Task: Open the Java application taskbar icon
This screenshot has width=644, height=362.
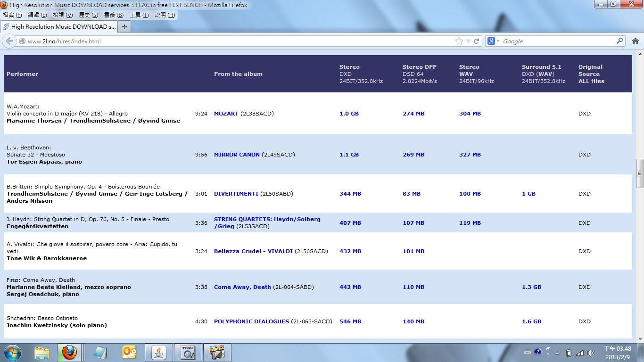Action: click(x=159, y=353)
